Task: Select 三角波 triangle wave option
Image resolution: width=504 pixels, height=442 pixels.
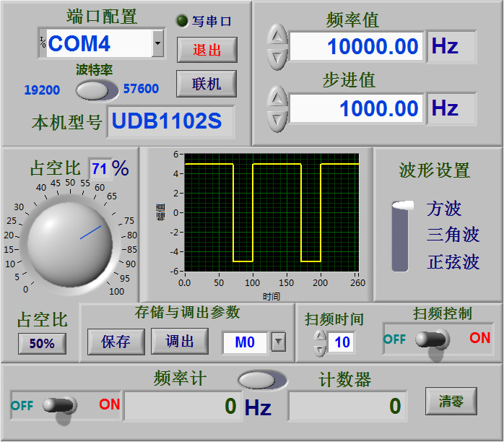Action: pyautogui.click(x=453, y=235)
